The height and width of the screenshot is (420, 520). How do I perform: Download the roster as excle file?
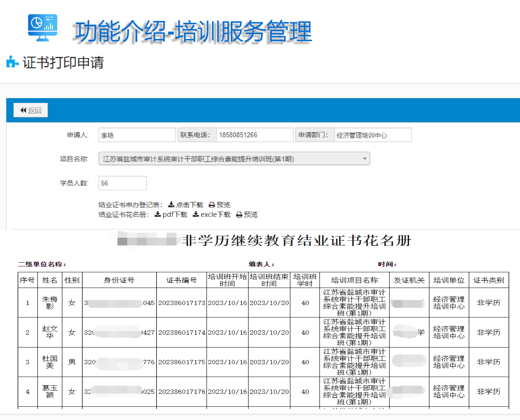click(x=212, y=215)
